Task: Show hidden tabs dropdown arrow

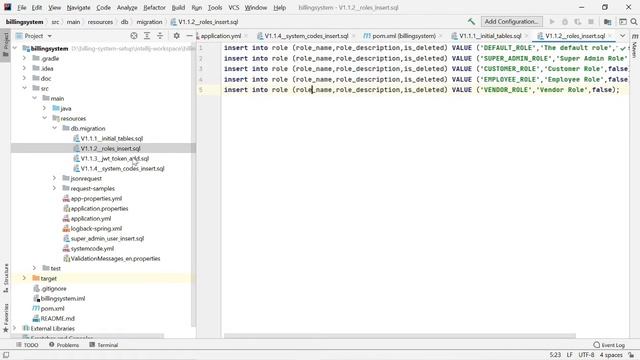Action: coord(622,36)
